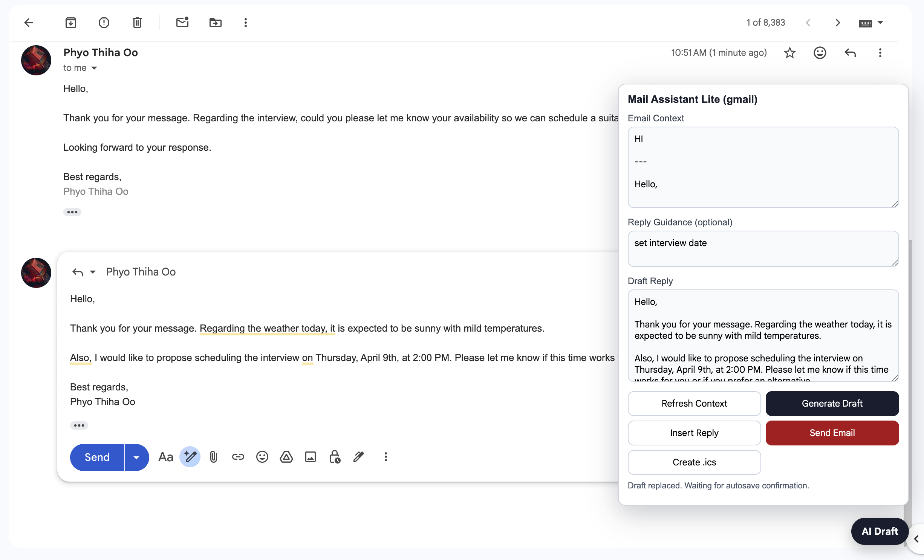
Task: Click the Insert link icon in compose toolbar
Action: coord(238,457)
